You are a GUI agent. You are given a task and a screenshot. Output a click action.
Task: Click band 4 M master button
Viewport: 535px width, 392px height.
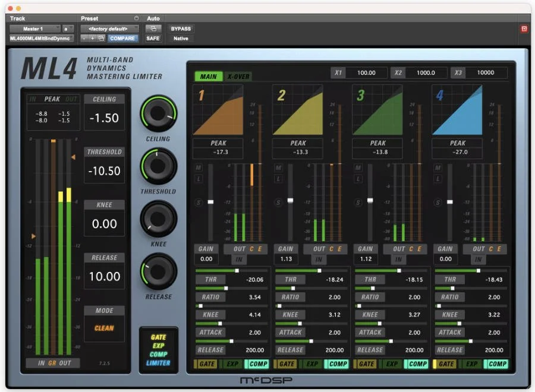click(x=438, y=167)
